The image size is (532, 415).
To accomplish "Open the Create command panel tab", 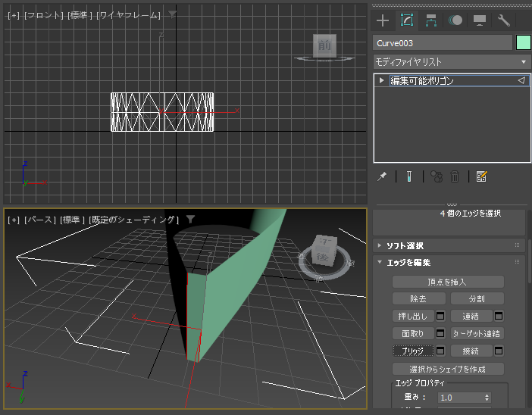I will coord(383,20).
